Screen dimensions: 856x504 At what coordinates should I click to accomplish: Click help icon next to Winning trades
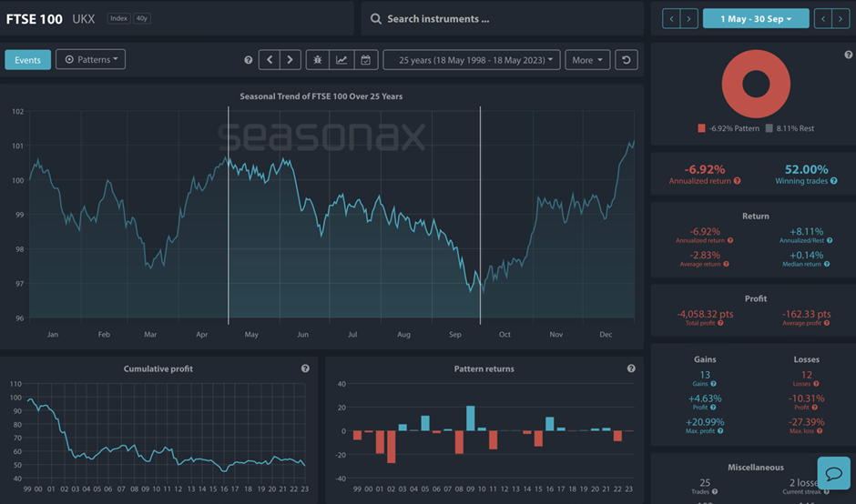pyautogui.click(x=833, y=181)
